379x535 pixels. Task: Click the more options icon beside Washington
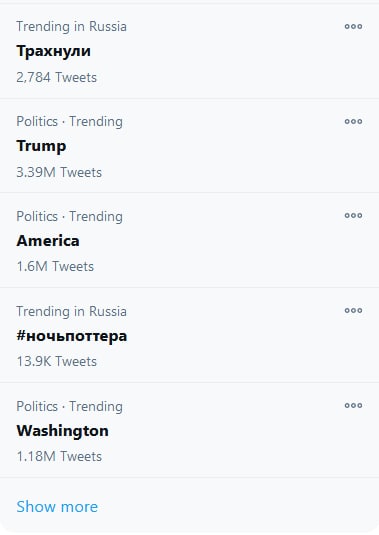coord(353,405)
